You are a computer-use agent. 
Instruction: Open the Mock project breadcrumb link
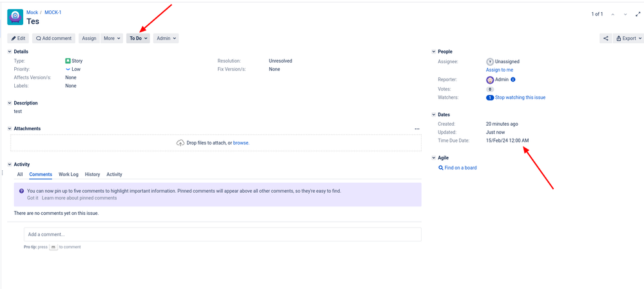[32, 12]
